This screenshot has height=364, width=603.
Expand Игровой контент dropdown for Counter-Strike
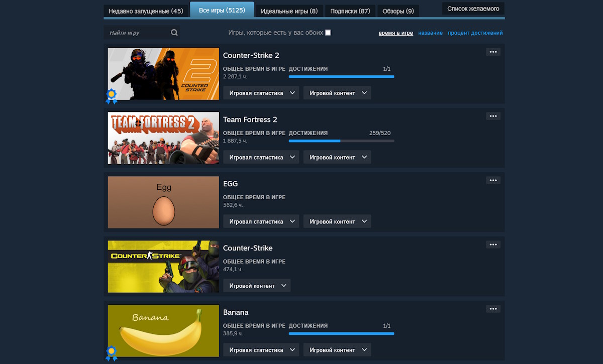pyautogui.click(x=257, y=286)
